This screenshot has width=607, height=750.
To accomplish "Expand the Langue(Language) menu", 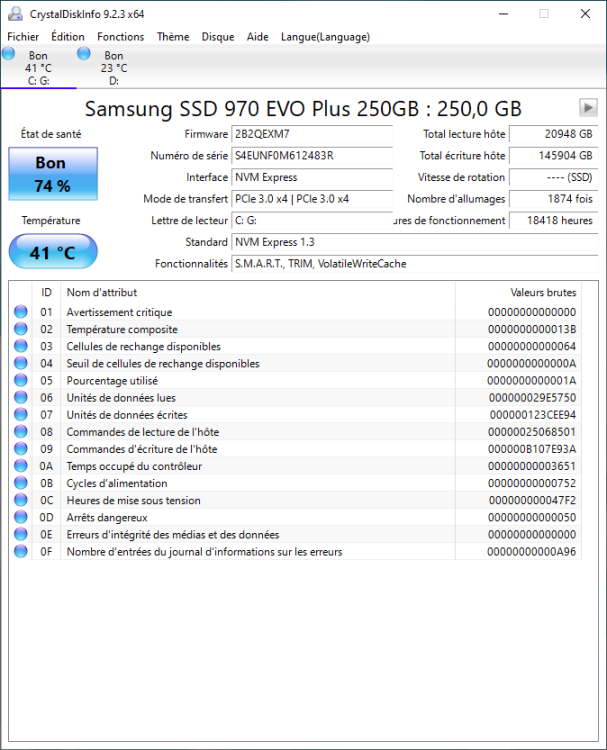I will point(325,37).
